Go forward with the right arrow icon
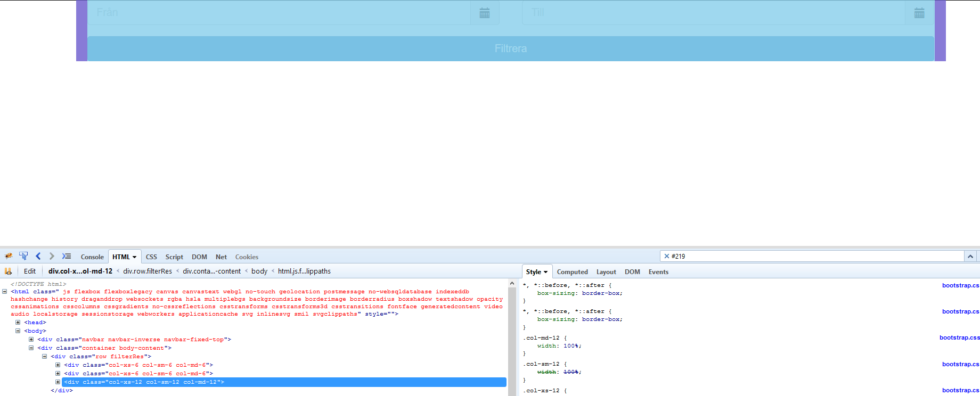This screenshot has height=396, width=980. 52,256
